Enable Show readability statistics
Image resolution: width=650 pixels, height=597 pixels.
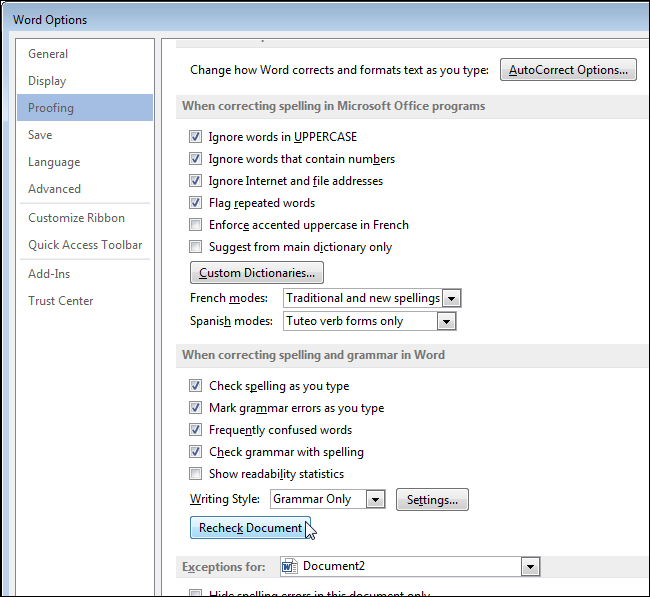(x=196, y=474)
